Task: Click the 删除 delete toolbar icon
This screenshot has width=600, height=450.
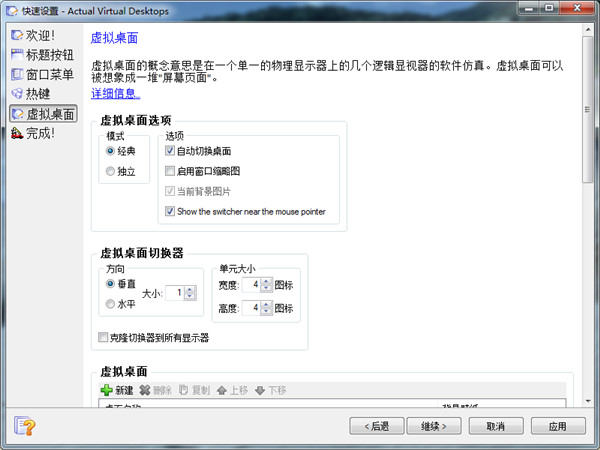Action: click(145, 390)
